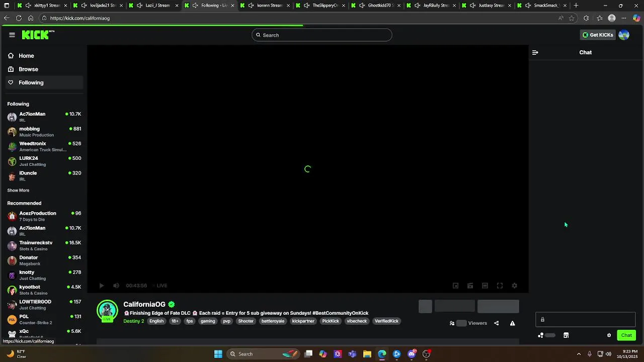Open knotty recommended channel
Viewport: 644px width, 362px height.
(x=44, y=275)
